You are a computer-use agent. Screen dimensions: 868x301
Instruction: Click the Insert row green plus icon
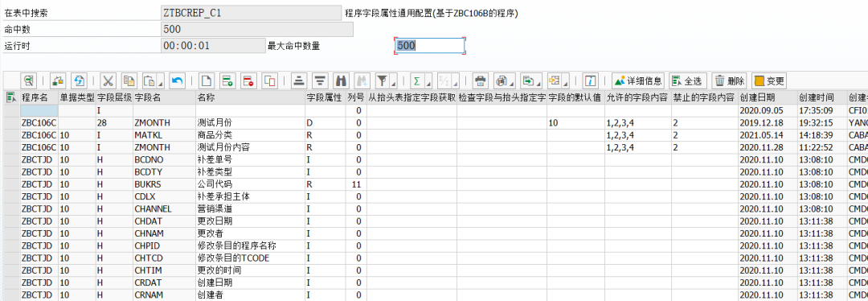tap(227, 81)
